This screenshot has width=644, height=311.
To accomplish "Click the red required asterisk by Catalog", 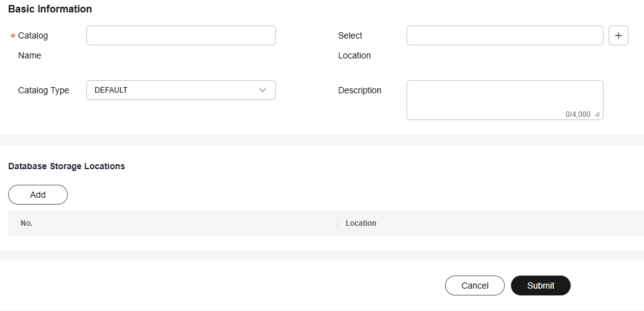I will click(12, 37).
